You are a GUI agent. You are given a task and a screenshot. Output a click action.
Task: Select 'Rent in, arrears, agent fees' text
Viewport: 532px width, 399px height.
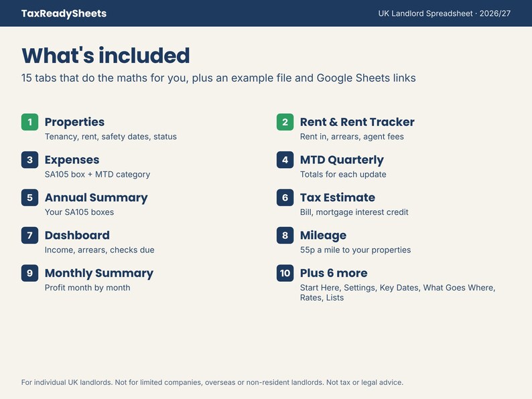352,137
